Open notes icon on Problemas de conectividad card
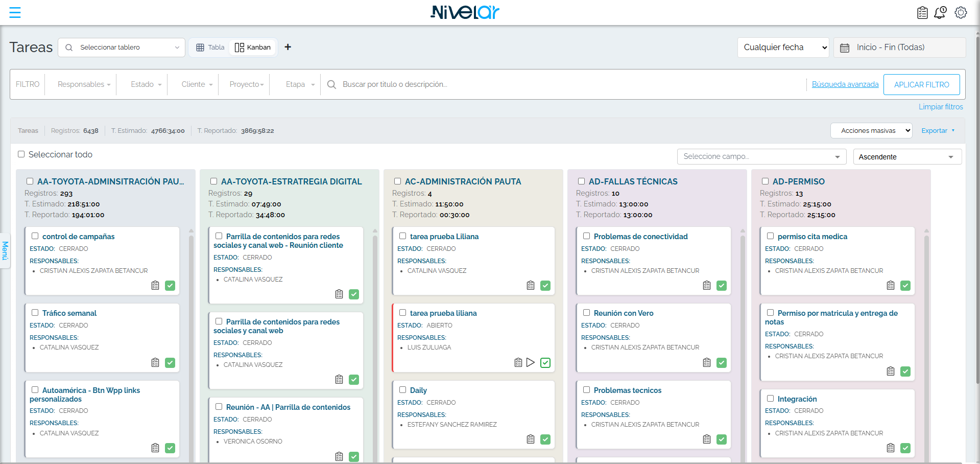The height and width of the screenshot is (464, 980). coord(707,286)
